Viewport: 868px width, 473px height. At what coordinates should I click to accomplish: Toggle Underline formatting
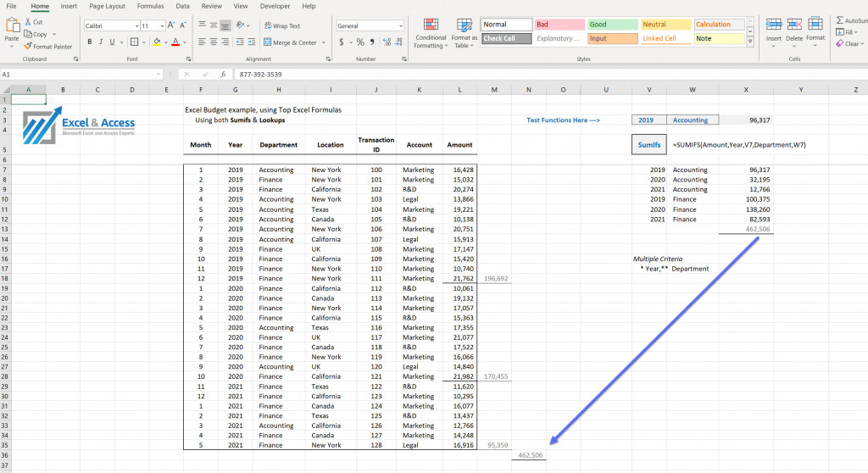(113, 42)
